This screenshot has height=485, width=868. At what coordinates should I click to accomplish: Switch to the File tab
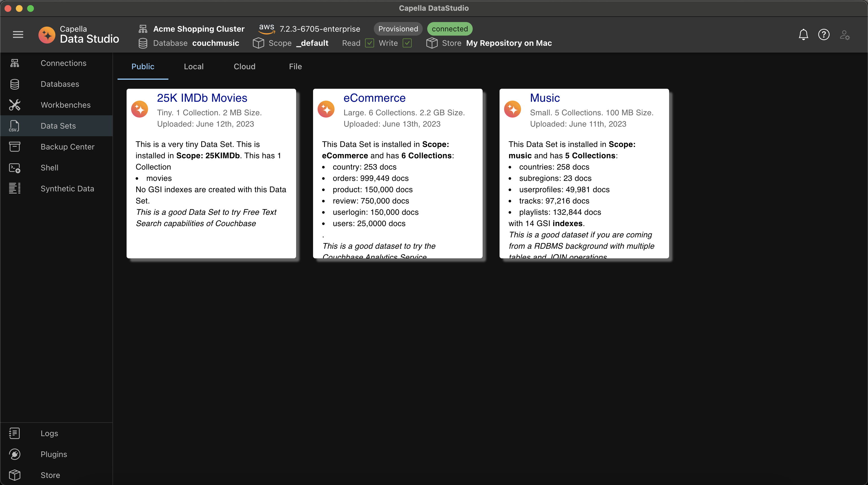pyautogui.click(x=296, y=66)
